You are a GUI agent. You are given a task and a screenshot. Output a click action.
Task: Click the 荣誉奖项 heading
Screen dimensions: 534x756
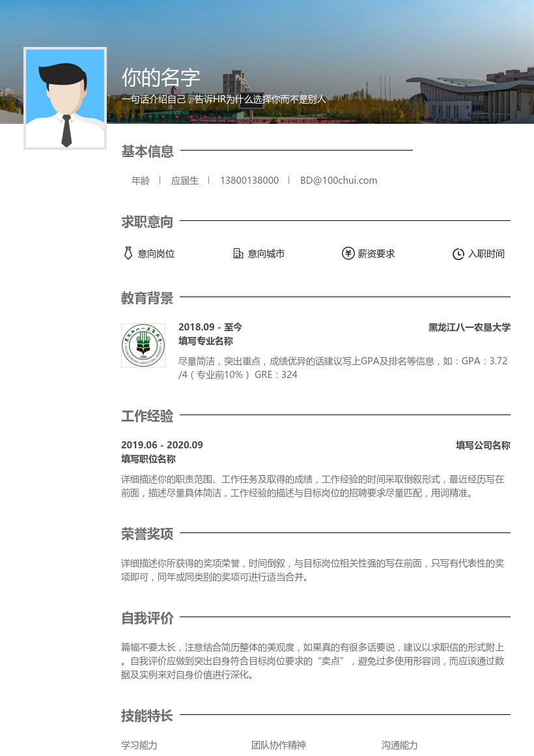(147, 534)
